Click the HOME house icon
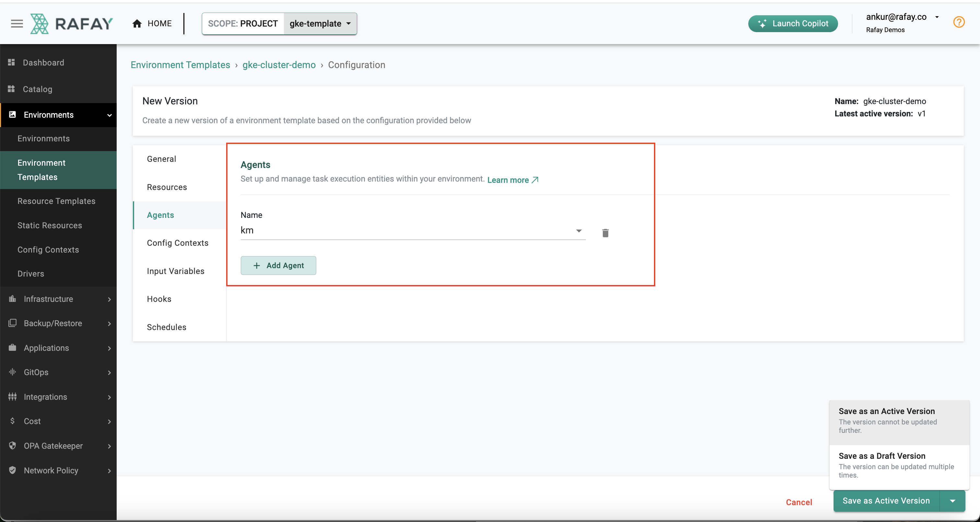This screenshot has height=522, width=980. pyautogui.click(x=137, y=24)
